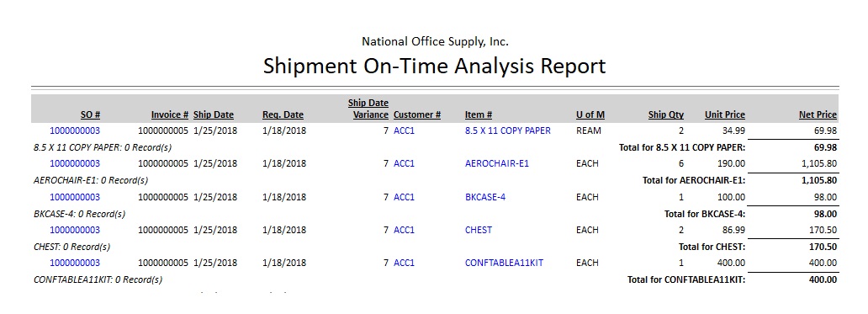868x314 pixels.
Task: Sort by Ship Date Variance header
Action: click(x=369, y=109)
